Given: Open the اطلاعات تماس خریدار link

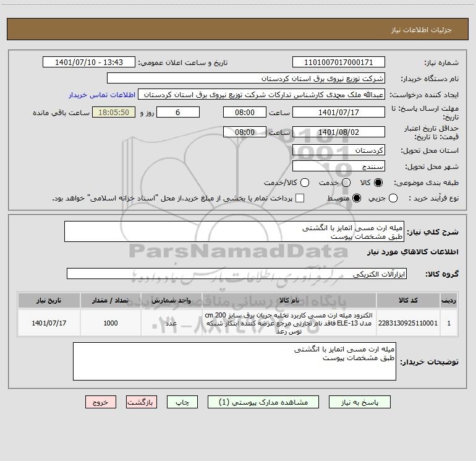Looking at the screenshot, I should (102, 95).
